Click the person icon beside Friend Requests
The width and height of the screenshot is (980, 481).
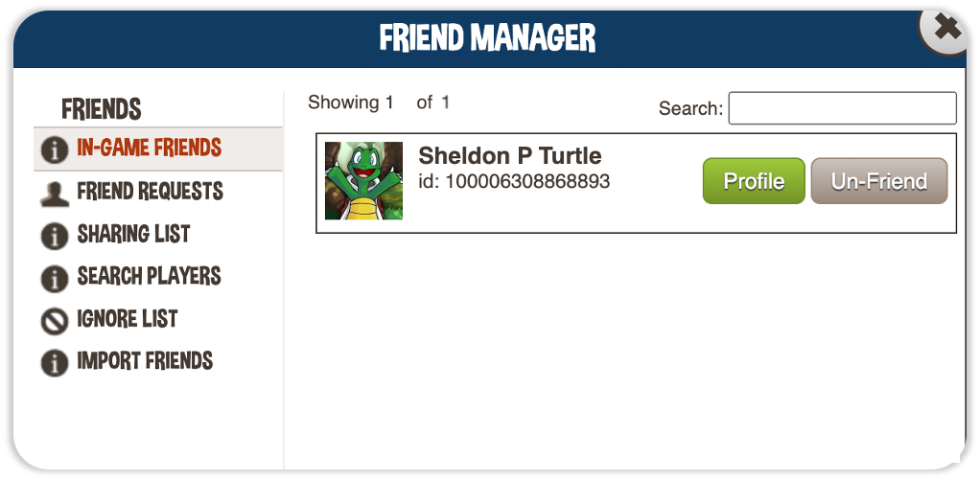[x=55, y=194]
